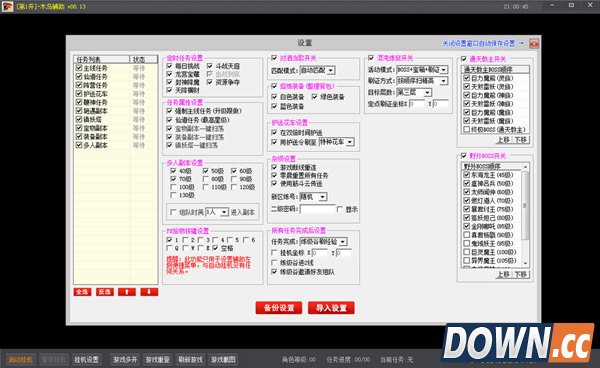
Task: Toggle the 游戏断线重连 checkbox
Action: coord(274,167)
